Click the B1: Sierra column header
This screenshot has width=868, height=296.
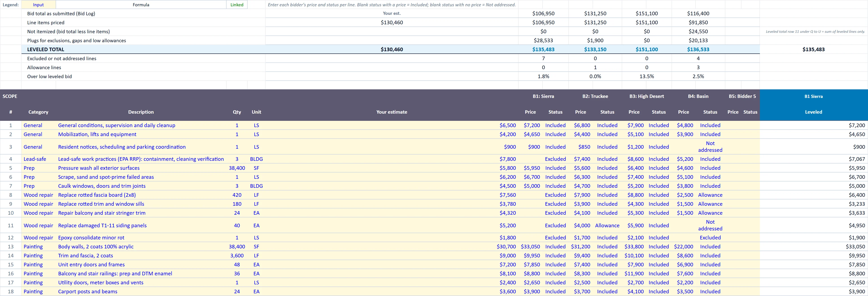543,96
